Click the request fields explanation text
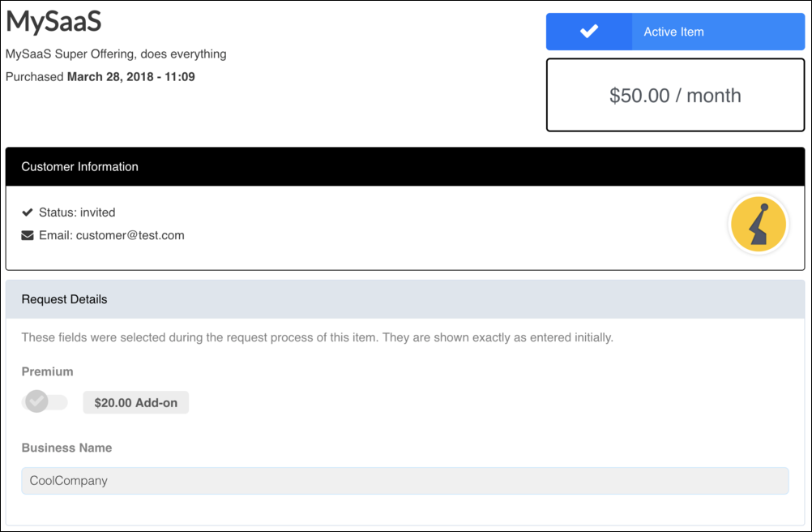 point(317,337)
